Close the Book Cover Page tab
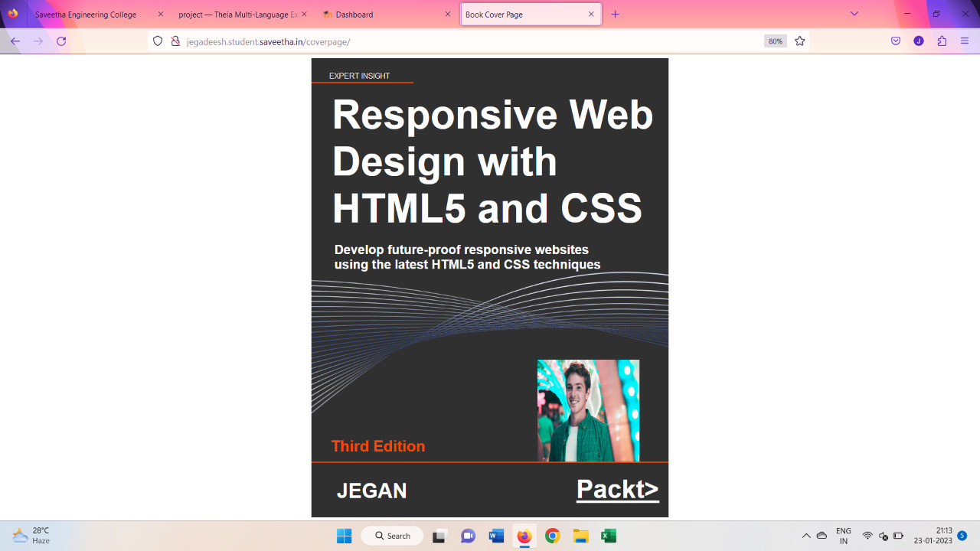Image resolution: width=980 pixels, height=551 pixels. [x=591, y=15]
